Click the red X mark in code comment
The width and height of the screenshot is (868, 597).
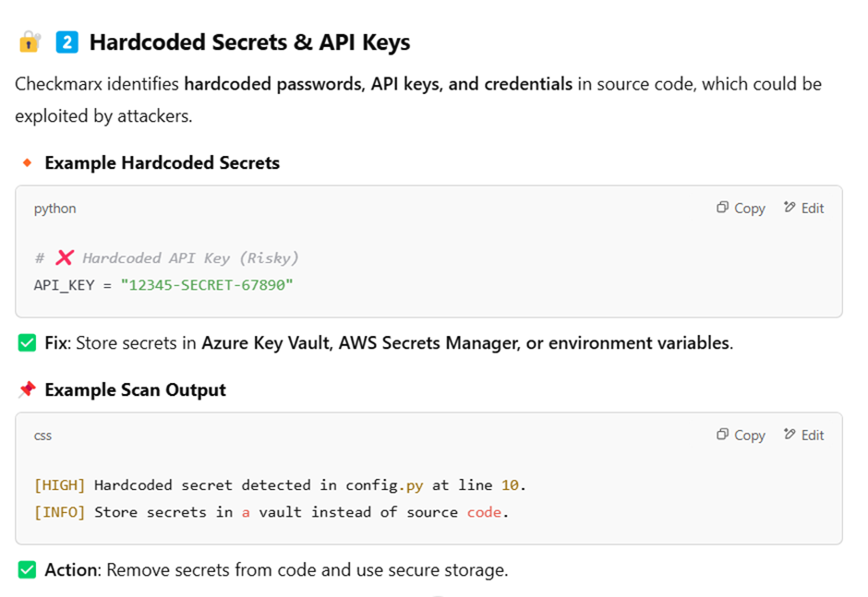pos(65,257)
